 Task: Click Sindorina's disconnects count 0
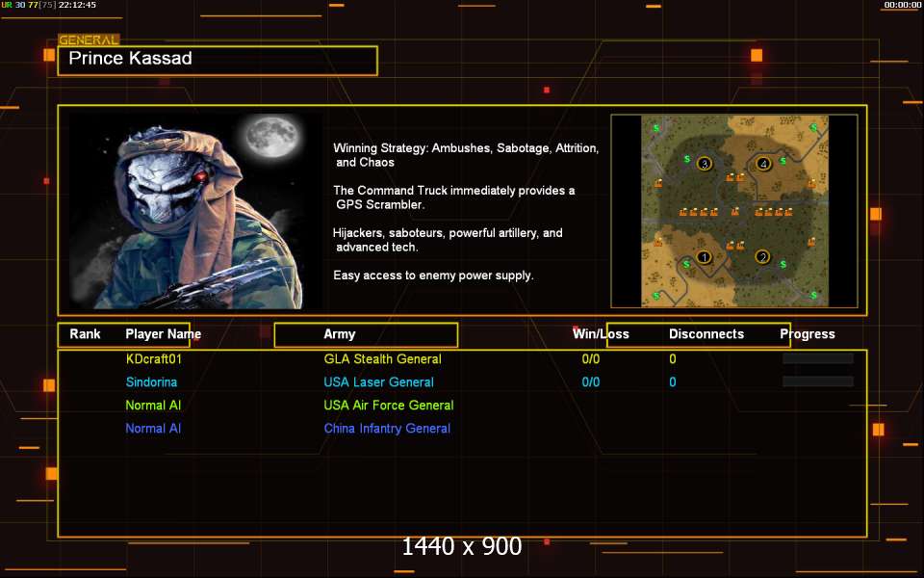tap(673, 381)
